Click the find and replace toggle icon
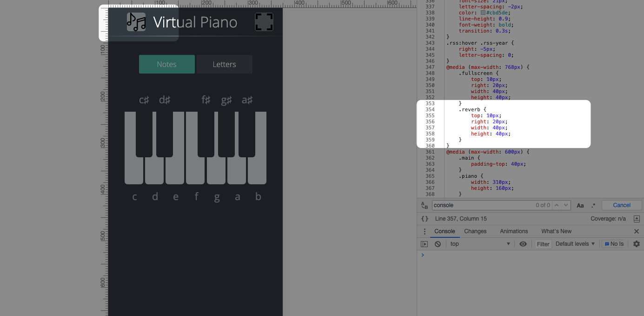The width and height of the screenshot is (644, 316). [424, 205]
